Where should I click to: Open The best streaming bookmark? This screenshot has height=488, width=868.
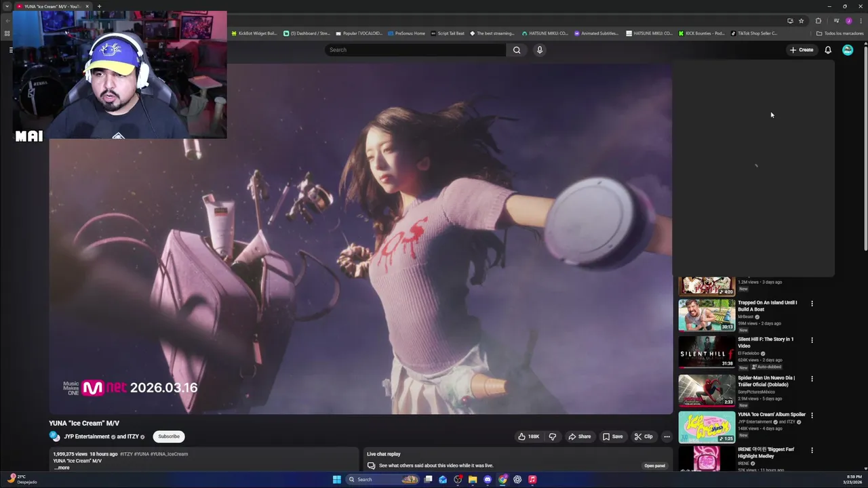[x=492, y=33]
